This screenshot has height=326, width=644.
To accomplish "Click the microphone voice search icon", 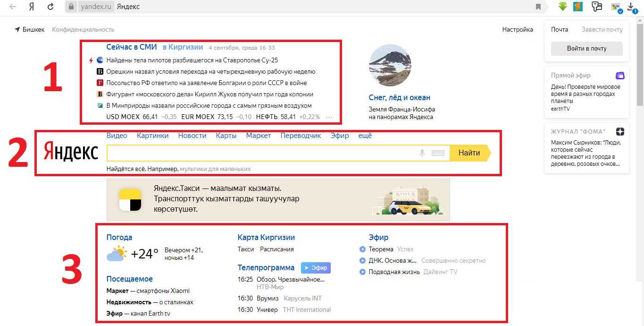I will [x=422, y=153].
